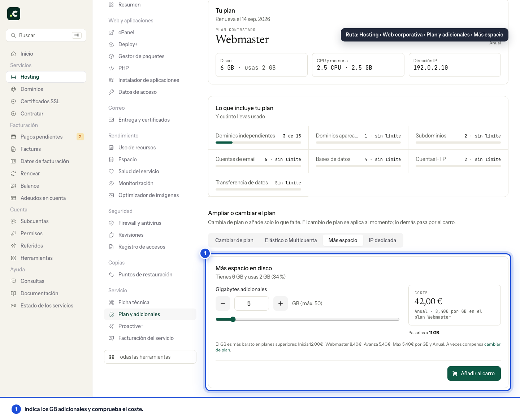Open Espacio under Rendimiento
This screenshot has height=420, width=520.
150,159
